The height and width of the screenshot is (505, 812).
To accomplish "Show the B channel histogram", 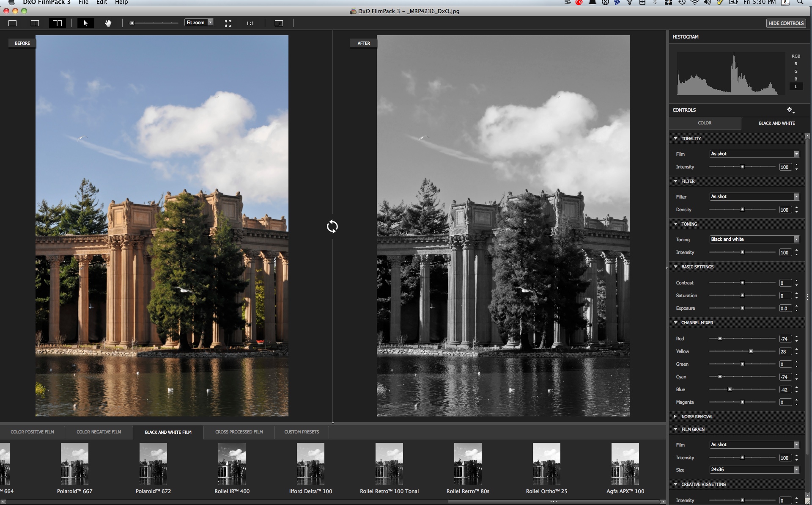I will click(x=796, y=79).
